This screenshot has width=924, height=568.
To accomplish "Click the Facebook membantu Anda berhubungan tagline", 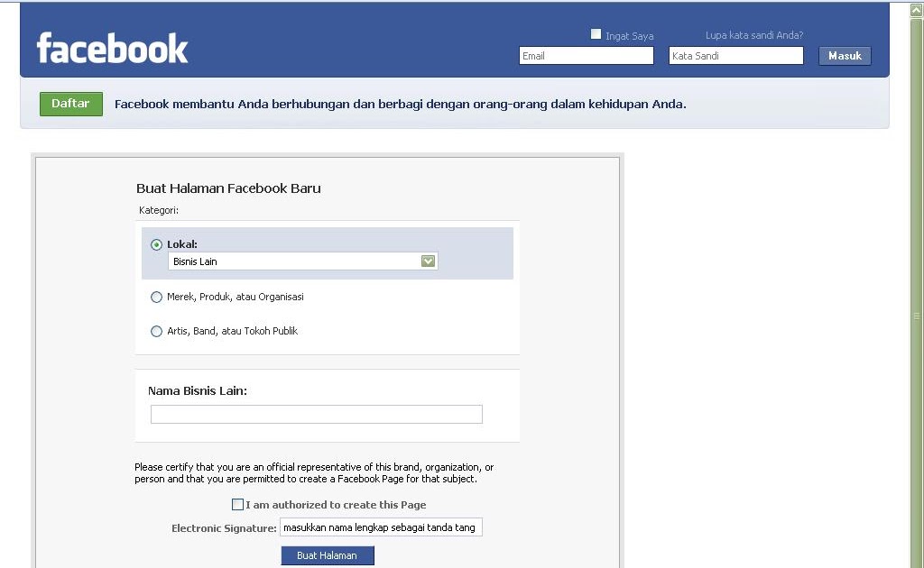I will pos(400,105).
